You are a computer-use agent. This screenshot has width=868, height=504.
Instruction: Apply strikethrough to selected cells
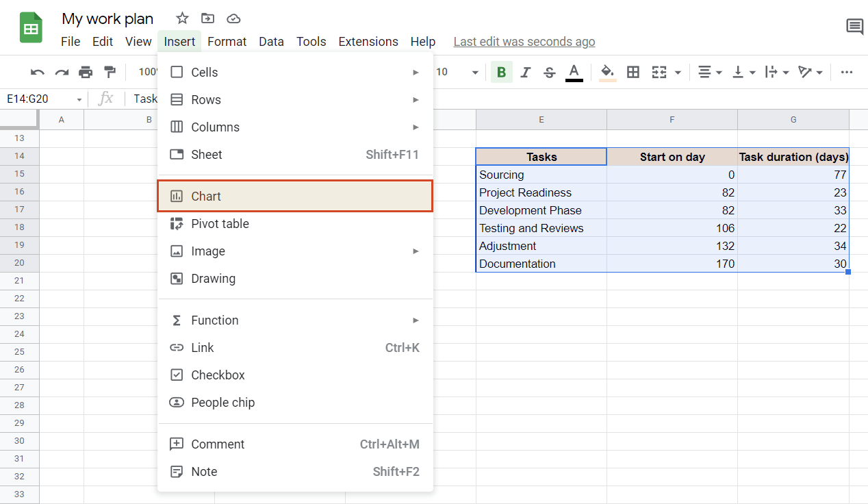coord(549,72)
